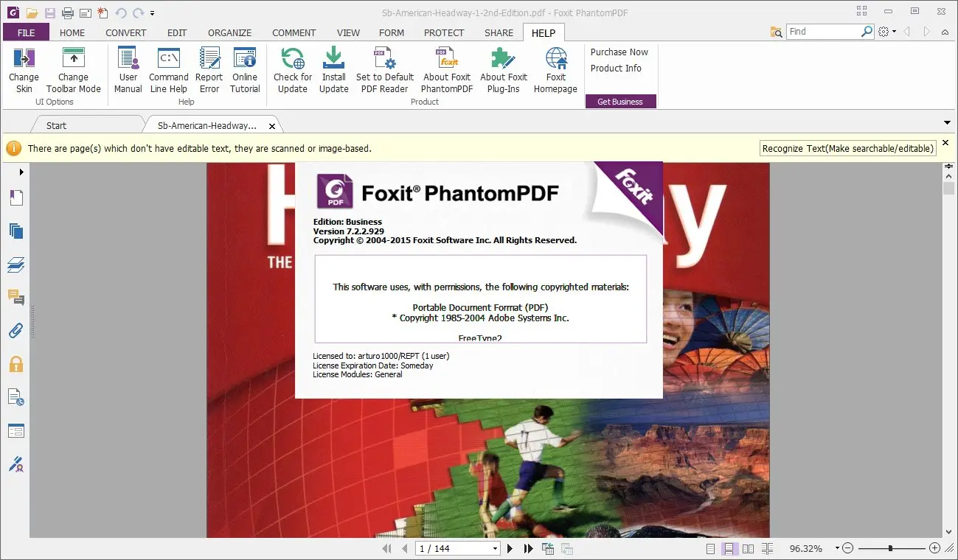Switch to the PROTECT ribbon tab

click(444, 32)
